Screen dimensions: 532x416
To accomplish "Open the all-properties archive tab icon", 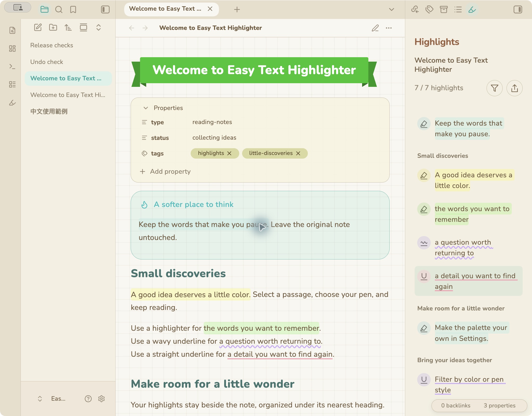I will [x=444, y=10].
